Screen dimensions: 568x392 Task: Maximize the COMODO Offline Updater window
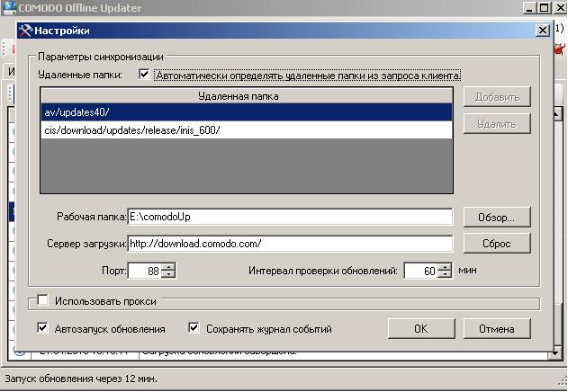(x=544, y=7)
